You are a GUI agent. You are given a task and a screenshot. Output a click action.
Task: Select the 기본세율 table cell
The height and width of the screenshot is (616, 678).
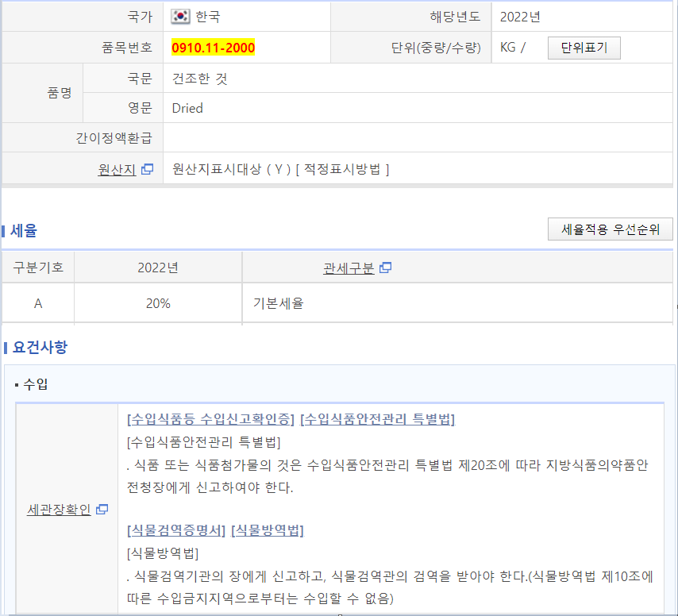click(278, 303)
